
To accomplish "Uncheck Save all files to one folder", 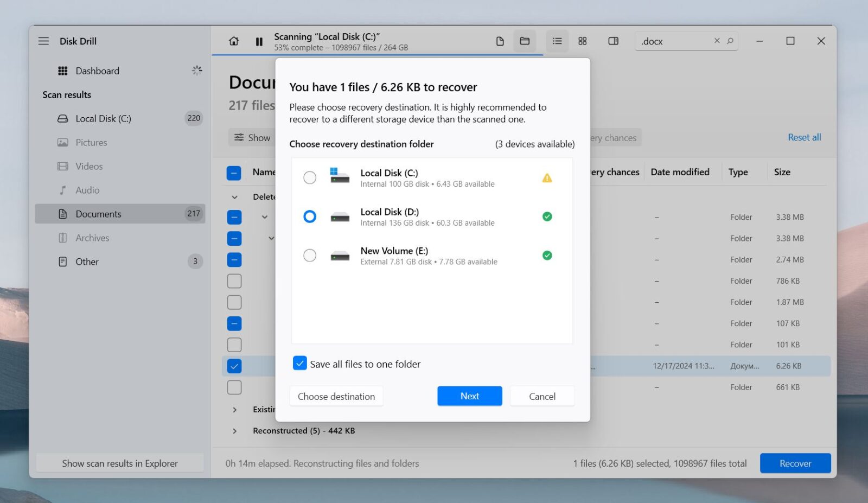I will click(x=300, y=364).
